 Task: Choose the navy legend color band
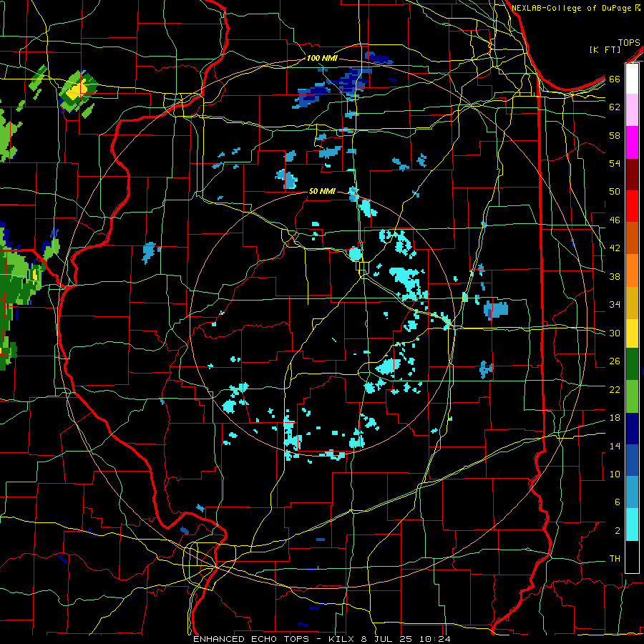click(632, 429)
